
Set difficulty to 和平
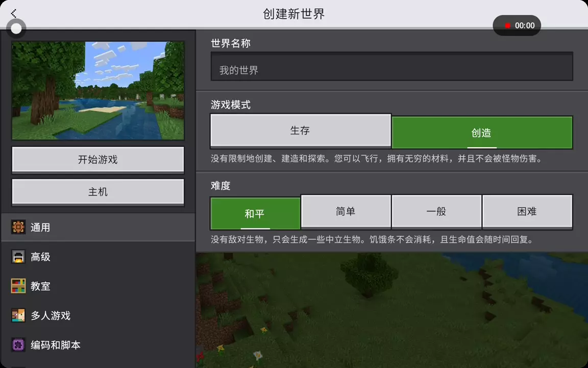(255, 214)
